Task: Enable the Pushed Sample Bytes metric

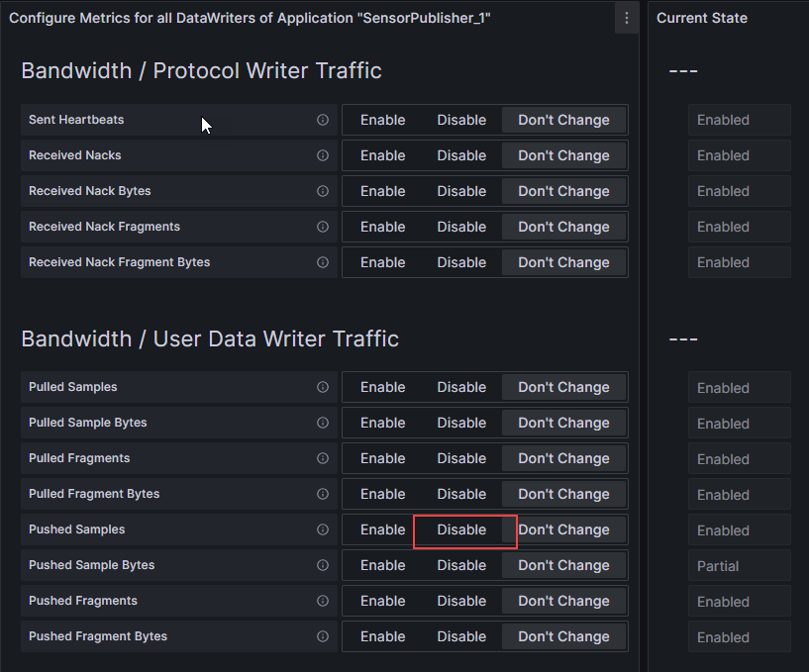Action: (x=382, y=565)
